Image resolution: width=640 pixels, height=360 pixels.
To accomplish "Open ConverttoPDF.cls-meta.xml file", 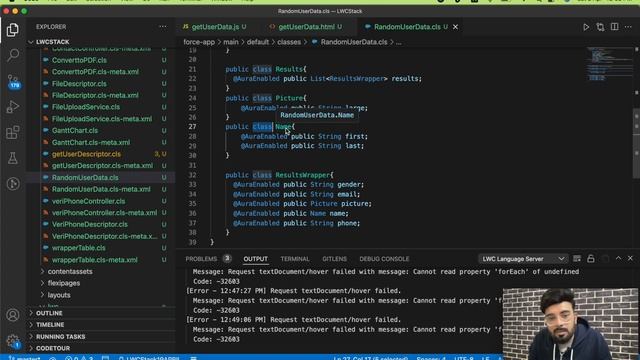I will tap(95, 72).
